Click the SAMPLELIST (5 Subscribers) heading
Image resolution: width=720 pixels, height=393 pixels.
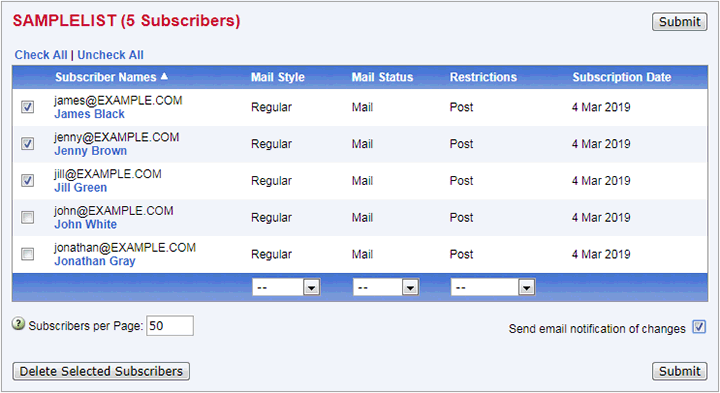127,21
